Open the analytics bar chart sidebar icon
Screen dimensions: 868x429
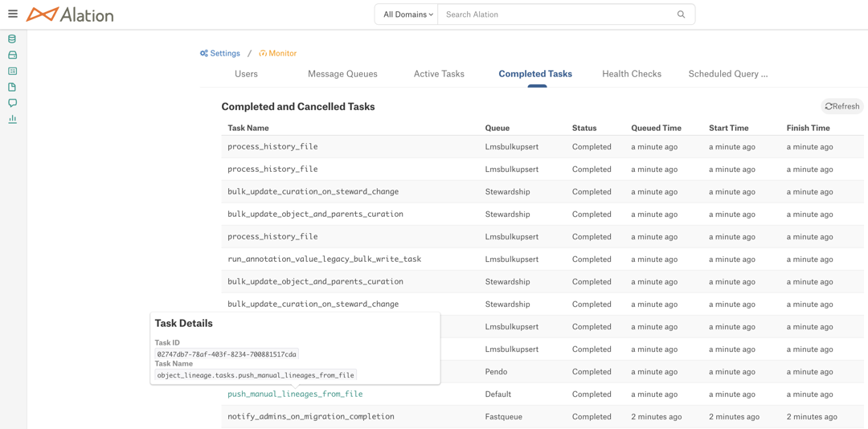point(12,118)
